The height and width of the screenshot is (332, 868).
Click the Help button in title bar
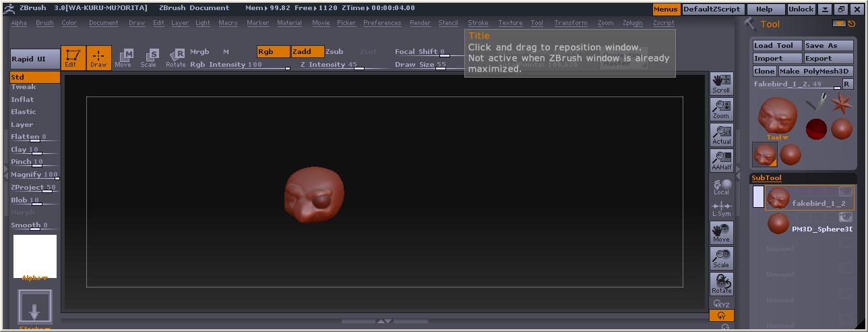[764, 9]
